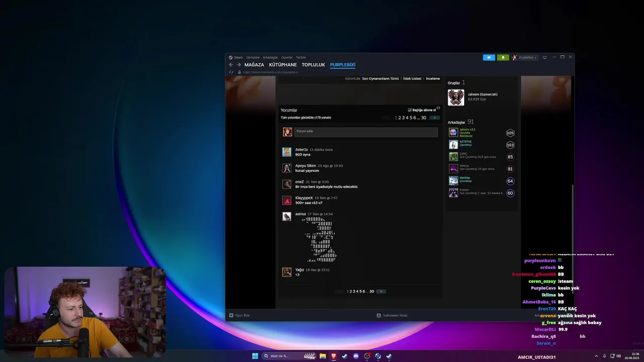
Task: Open Brave browser from the taskbar
Action: tap(334, 356)
